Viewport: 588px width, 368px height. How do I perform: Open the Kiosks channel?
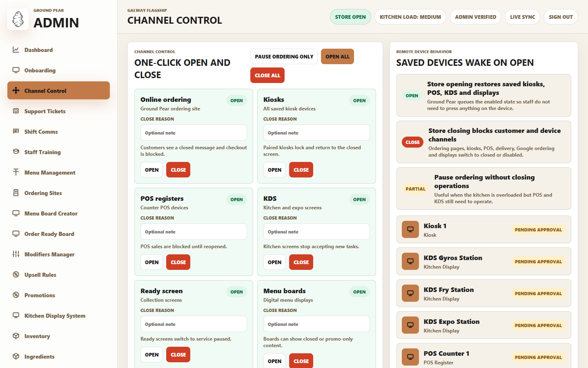coord(275,170)
